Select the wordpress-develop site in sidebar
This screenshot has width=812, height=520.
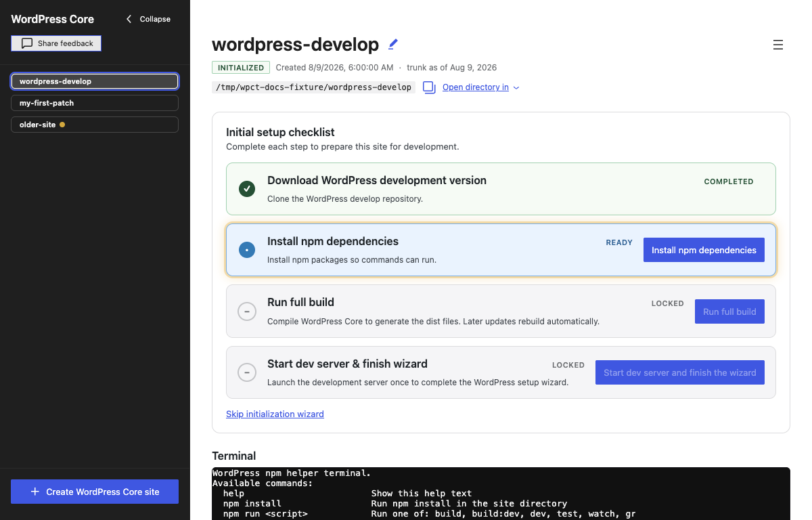click(95, 81)
